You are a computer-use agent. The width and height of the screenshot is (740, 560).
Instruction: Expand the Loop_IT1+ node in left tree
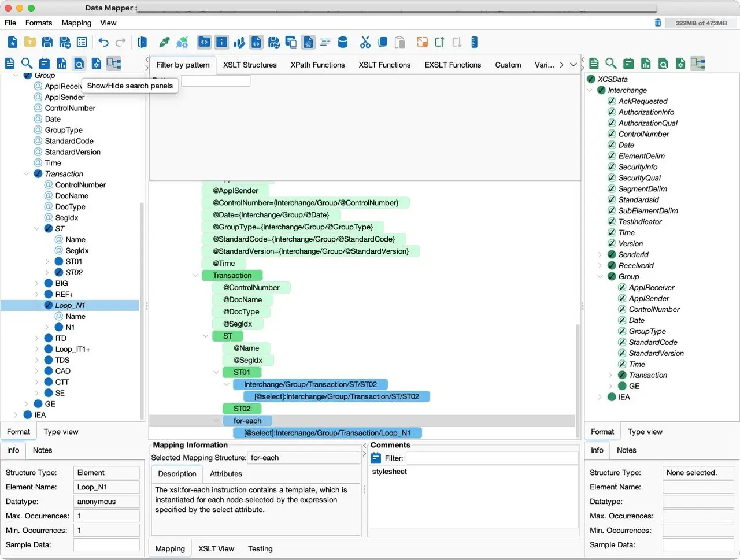[37, 350]
